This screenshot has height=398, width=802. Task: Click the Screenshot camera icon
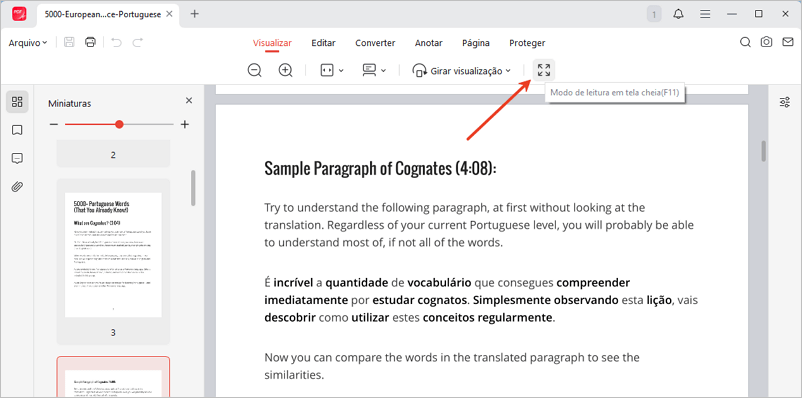[x=766, y=42]
